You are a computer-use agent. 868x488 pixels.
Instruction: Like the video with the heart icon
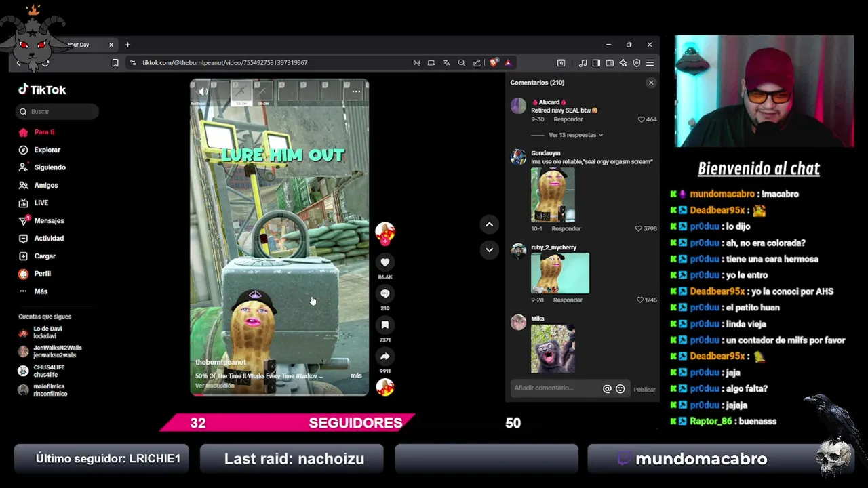pos(384,262)
